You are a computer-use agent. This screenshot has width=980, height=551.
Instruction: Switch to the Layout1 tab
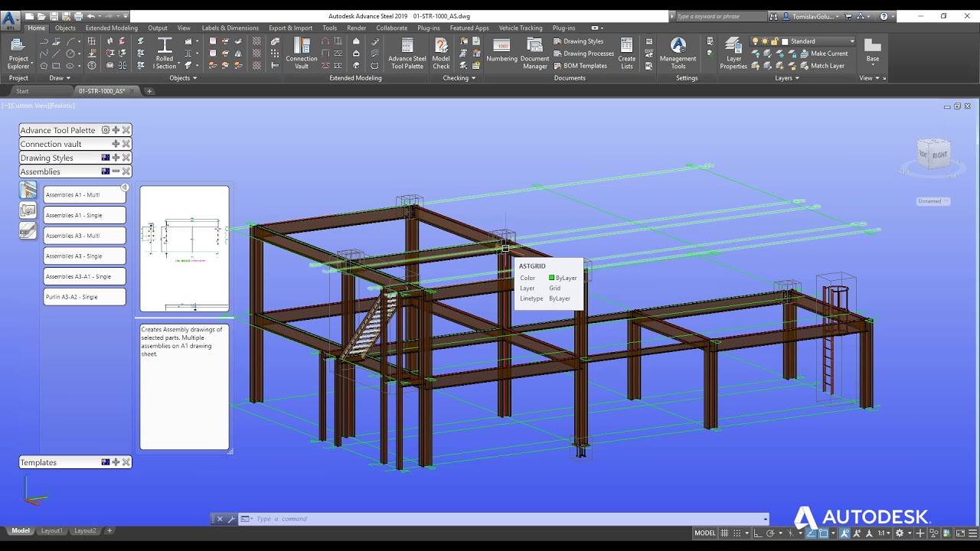(x=52, y=530)
